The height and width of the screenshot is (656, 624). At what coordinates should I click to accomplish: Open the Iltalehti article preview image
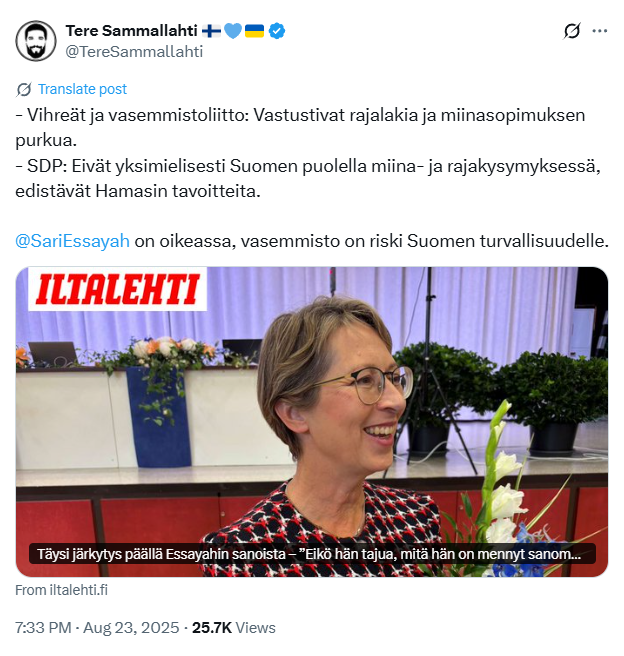point(312,422)
